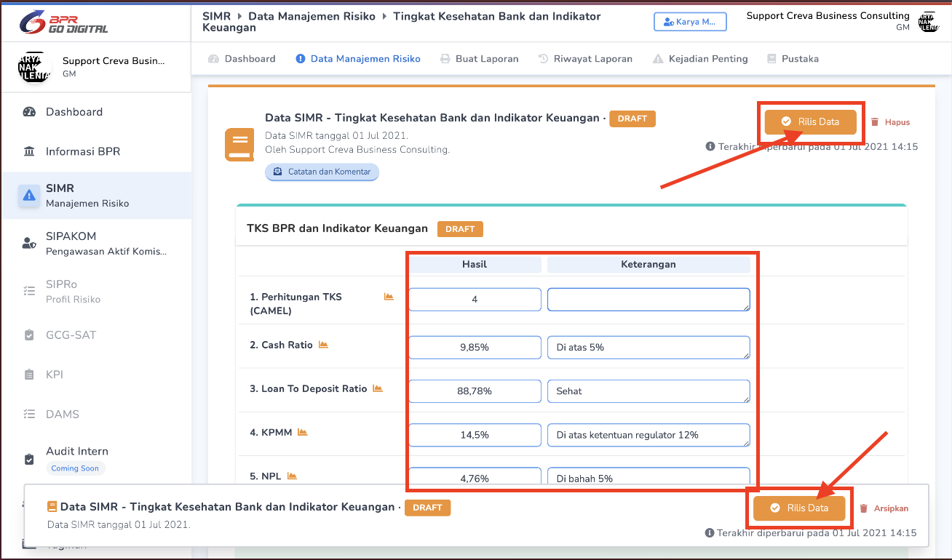
Task: Click the sidebar profile avatar
Action: 34,67
